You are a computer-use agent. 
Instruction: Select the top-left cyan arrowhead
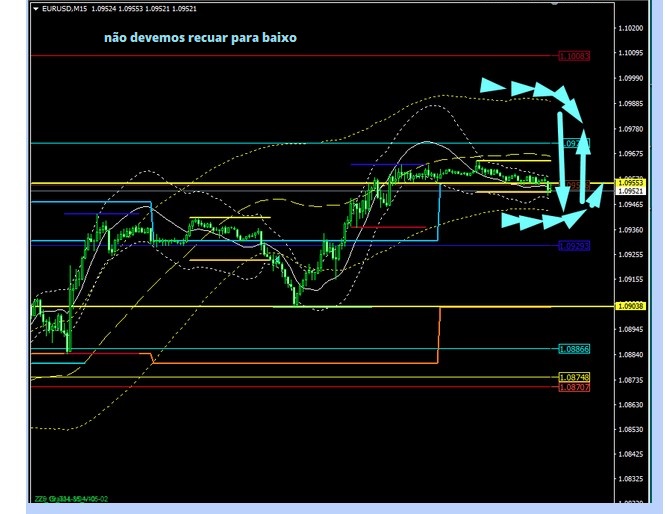coord(491,86)
